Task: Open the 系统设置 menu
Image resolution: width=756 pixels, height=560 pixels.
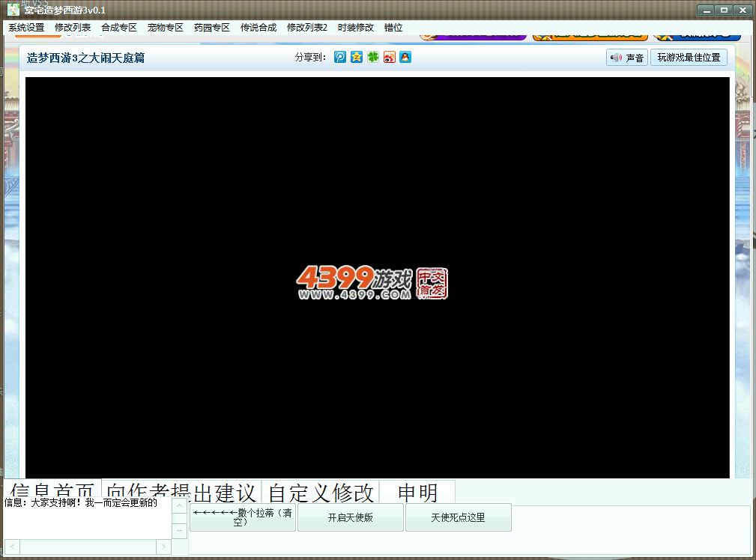Action: pyautogui.click(x=26, y=28)
